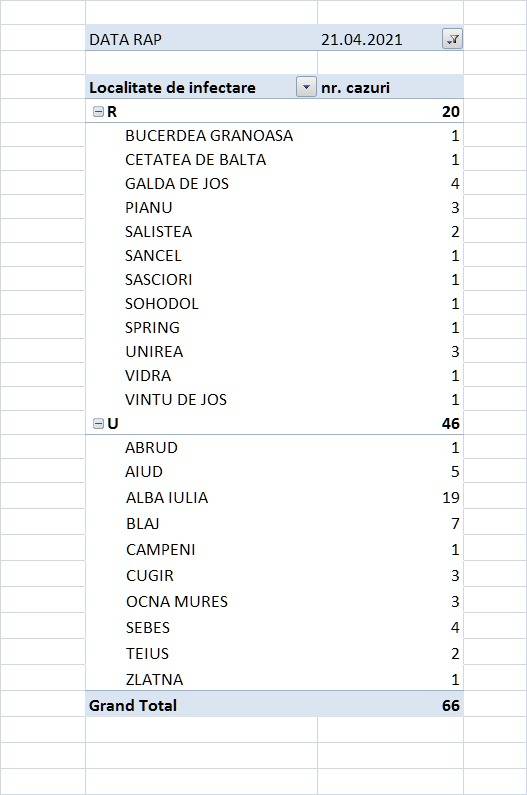Select the DATA RAP label cell
Viewport: 527px width, 795px height.
[x=125, y=40]
